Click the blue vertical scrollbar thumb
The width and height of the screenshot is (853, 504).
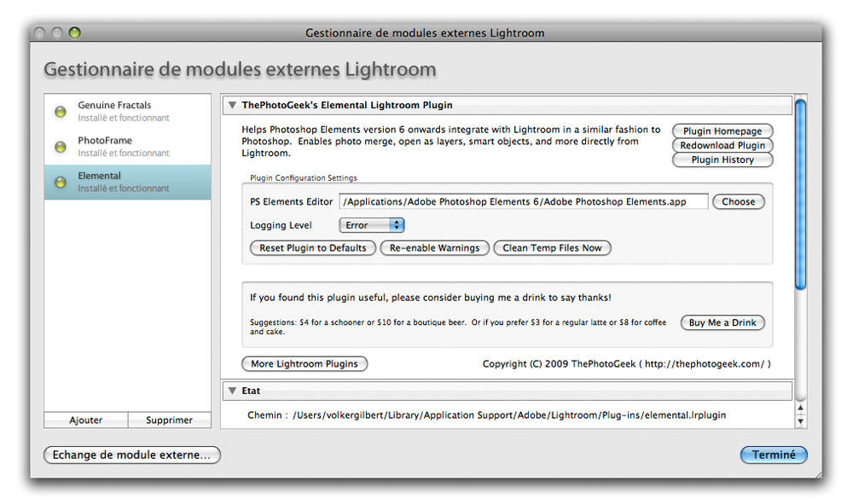click(x=800, y=194)
